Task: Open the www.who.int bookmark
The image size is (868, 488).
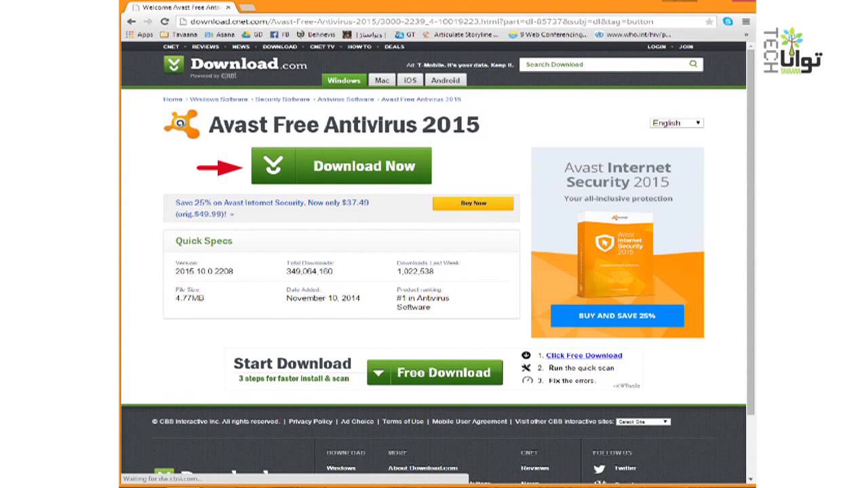Action: point(633,35)
